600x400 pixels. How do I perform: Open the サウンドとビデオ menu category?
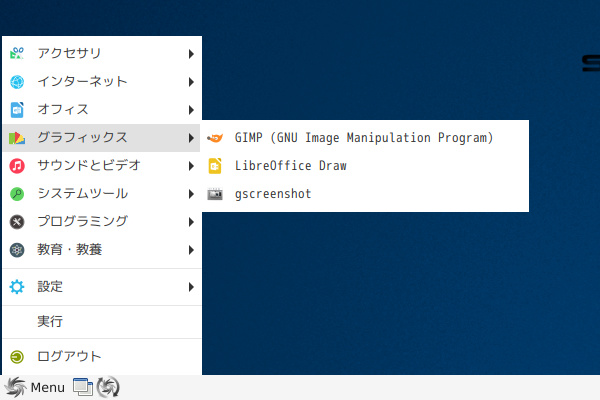pyautogui.click(x=102, y=166)
